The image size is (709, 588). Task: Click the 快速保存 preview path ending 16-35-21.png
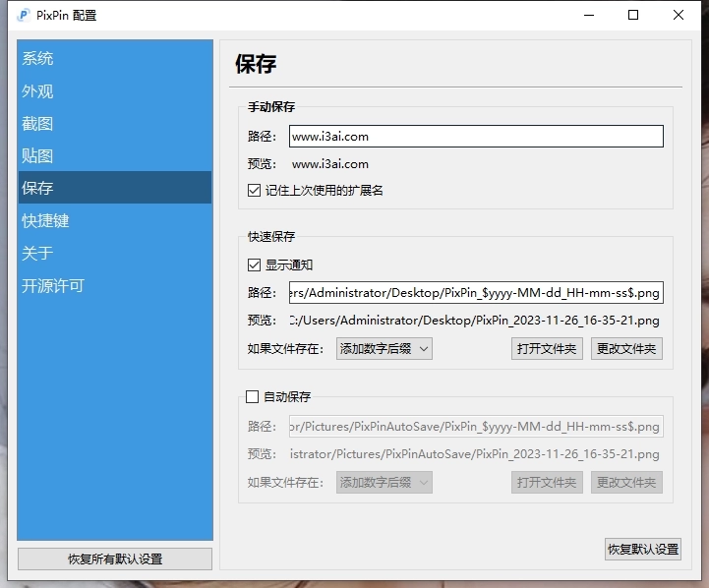click(475, 321)
